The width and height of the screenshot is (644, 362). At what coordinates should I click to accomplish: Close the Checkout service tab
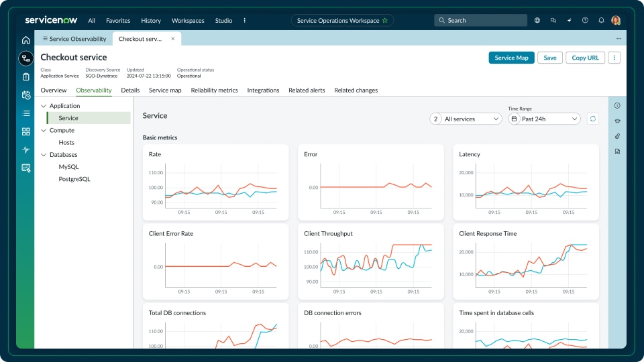tap(173, 39)
